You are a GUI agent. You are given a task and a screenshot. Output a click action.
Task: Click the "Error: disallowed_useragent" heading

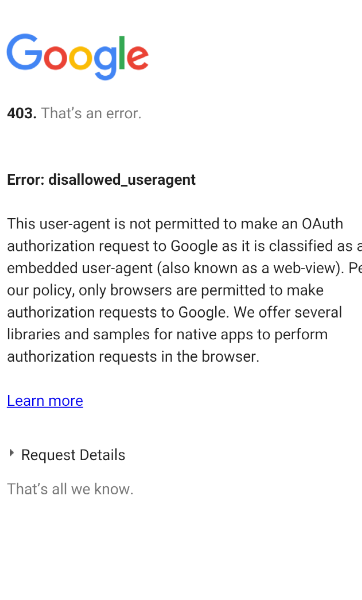tap(101, 180)
